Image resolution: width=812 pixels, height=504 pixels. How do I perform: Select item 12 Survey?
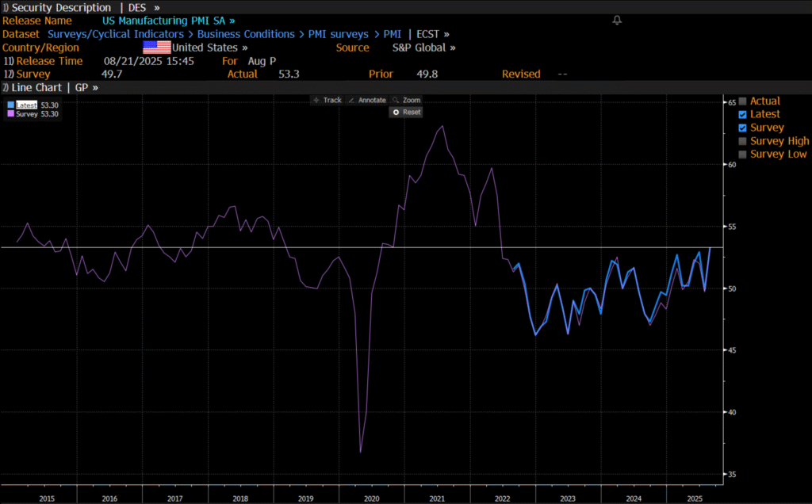click(x=27, y=74)
